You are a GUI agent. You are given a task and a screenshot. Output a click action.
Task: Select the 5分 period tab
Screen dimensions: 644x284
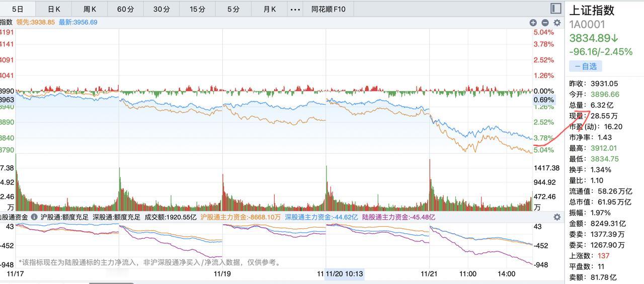(233, 9)
